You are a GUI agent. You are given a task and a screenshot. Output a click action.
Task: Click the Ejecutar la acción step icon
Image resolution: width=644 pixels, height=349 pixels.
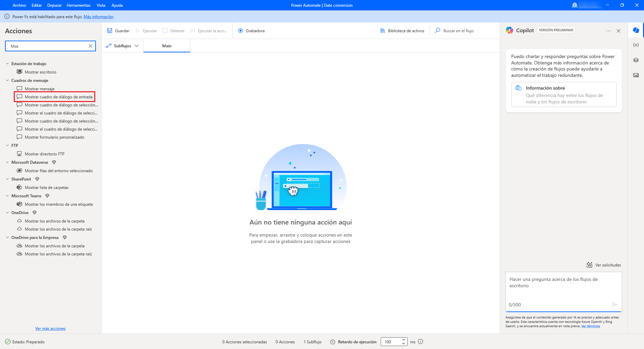click(x=193, y=31)
